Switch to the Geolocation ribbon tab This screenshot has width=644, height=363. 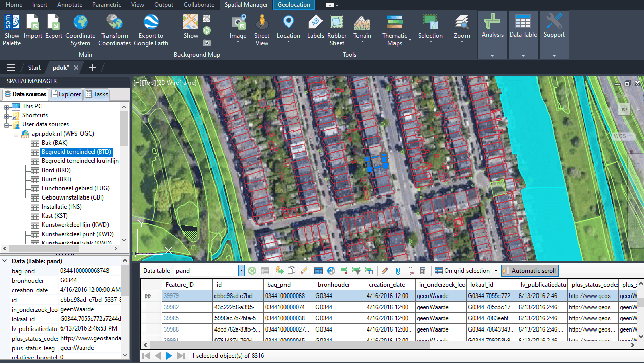tap(294, 5)
